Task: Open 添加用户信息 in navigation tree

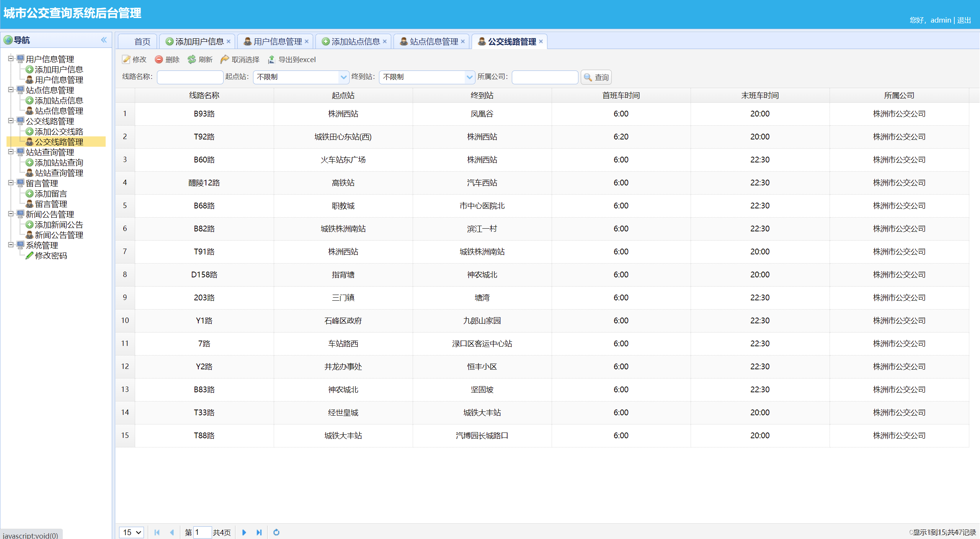Action: coord(59,69)
